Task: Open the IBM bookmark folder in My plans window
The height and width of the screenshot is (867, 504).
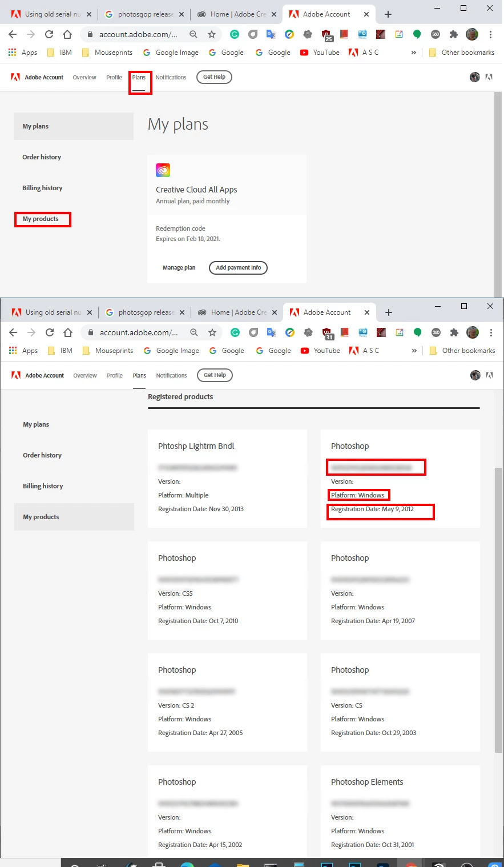Action: (x=59, y=53)
